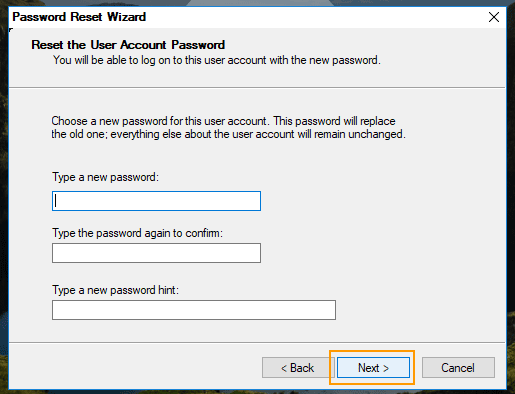Image resolution: width=515 pixels, height=394 pixels.
Task: Focus the 'Type a new password' field
Action: tap(156, 201)
